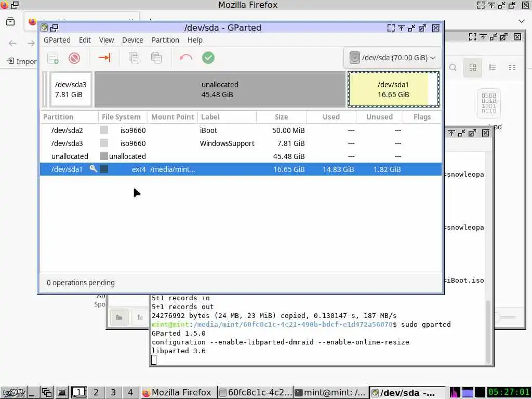Image resolution: width=532 pixels, height=399 pixels.
Task: Click the Delete partition toolbar icon
Action: [74, 58]
